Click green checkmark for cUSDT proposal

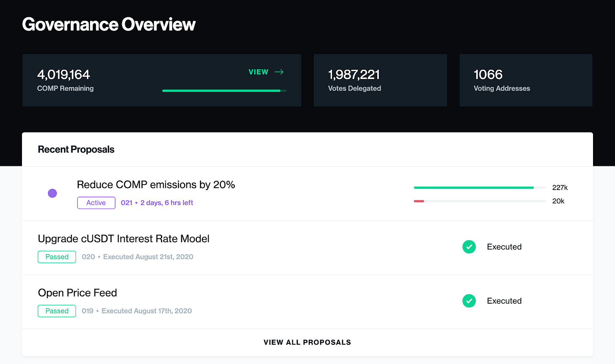tap(469, 247)
